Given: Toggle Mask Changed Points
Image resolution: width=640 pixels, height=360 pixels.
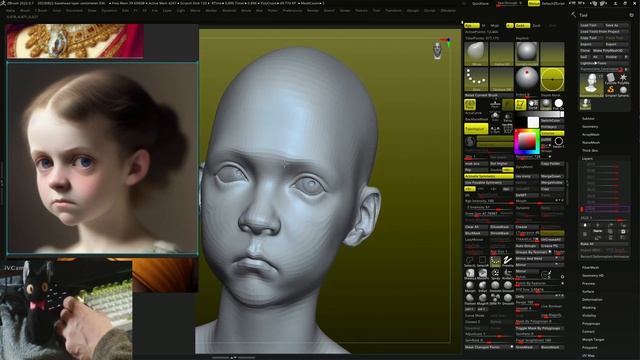Looking at the screenshot, I should pos(489,347).
